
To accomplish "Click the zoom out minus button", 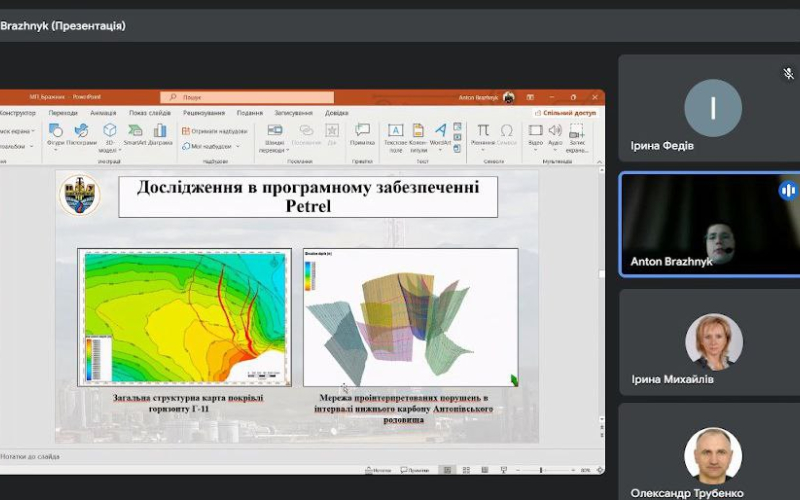I will 518,470.
